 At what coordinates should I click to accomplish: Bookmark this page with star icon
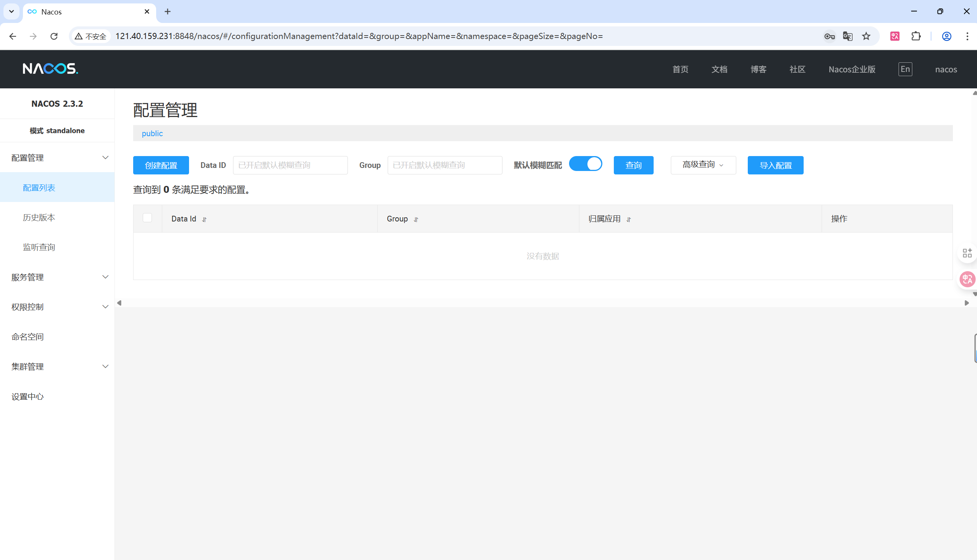tap(866, 36)
